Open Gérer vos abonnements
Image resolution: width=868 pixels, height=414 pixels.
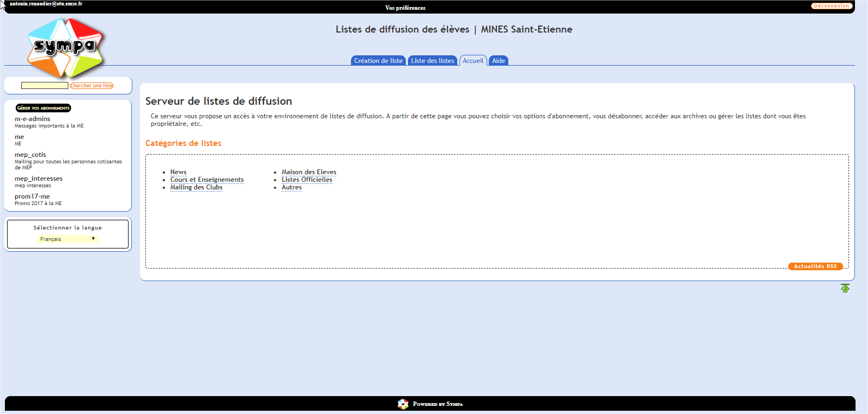coord(43,108)
